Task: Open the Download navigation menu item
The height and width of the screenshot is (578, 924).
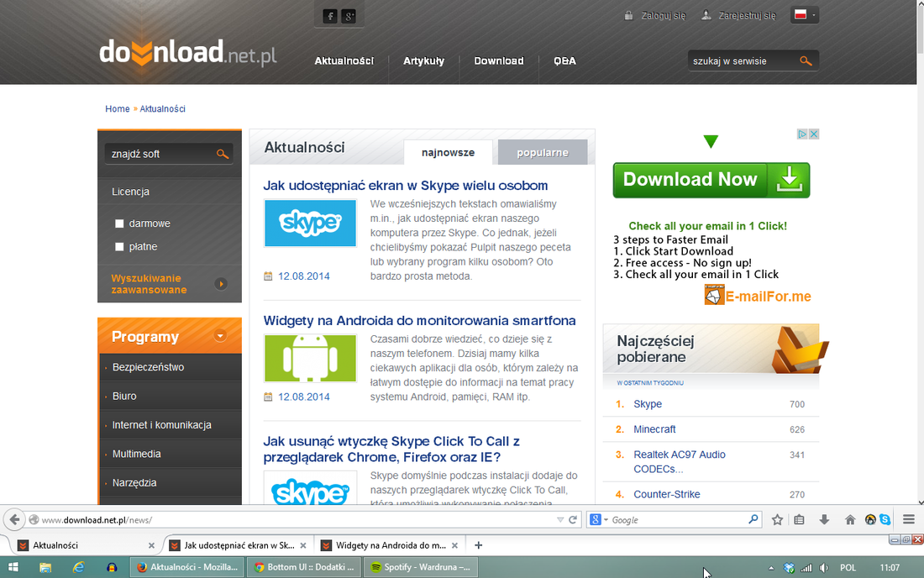Action: tap(499, 60)
